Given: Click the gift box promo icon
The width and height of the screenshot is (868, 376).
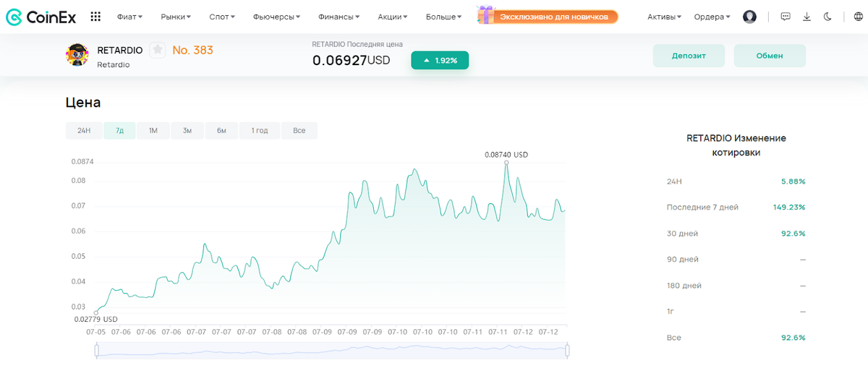Looking at the screenshot, I should (x=485, y=15).
